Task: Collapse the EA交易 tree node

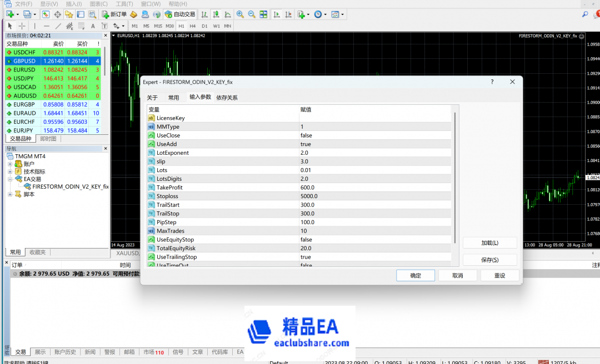Action: [10, 179]
